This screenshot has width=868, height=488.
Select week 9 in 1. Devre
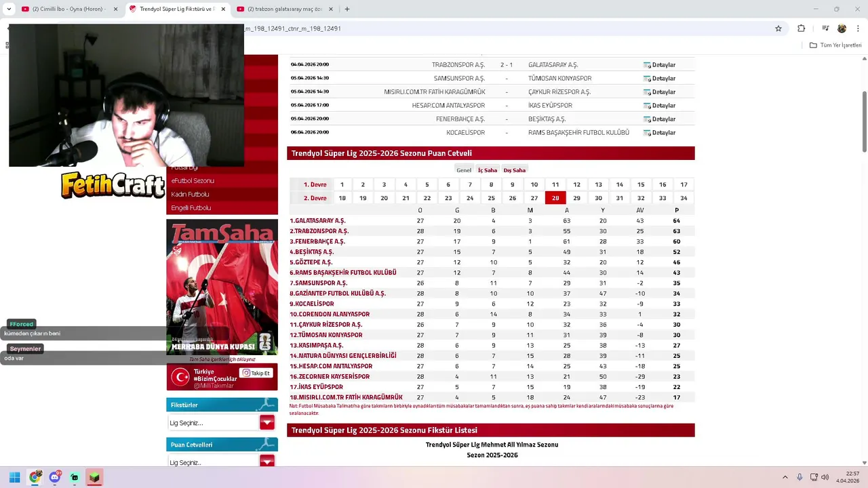(x=513, y=184)
